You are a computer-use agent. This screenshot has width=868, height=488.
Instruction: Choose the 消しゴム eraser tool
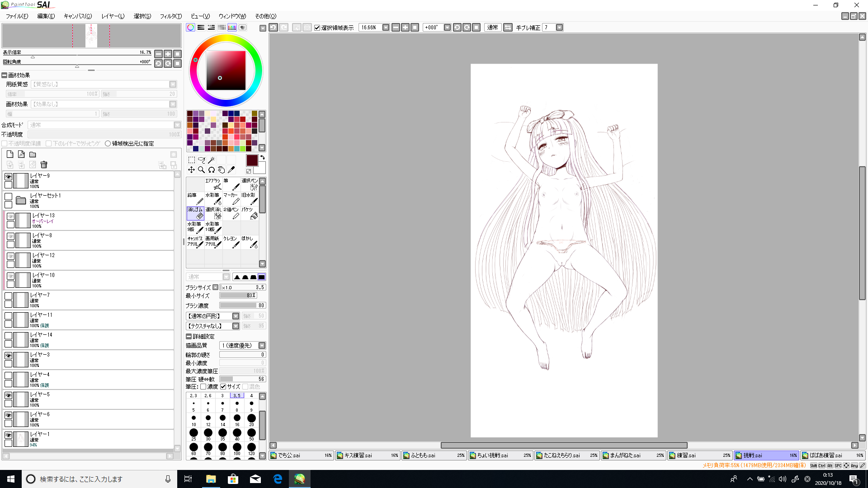pos(195,213)
